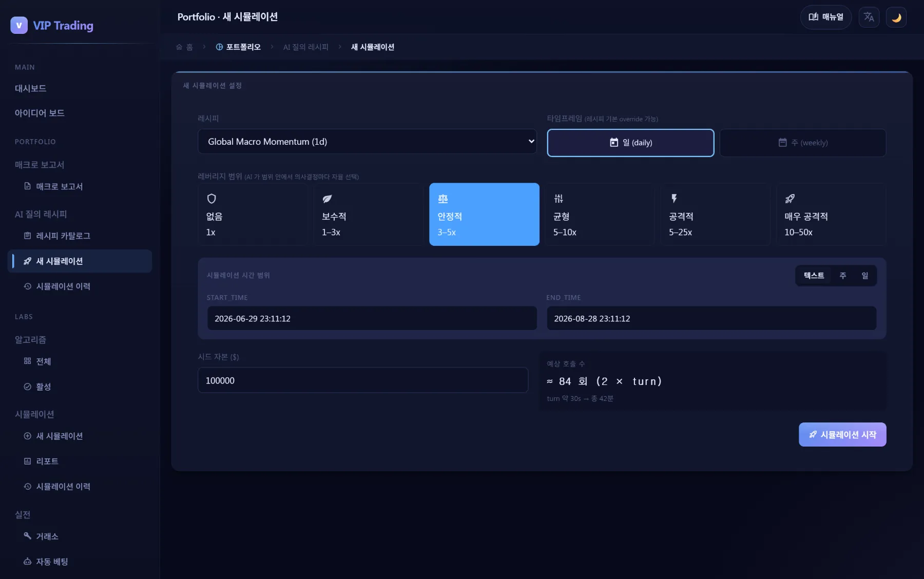Select the 없음 1x leverage option
Screen dimensions: 924x579
pyautogui.click(x=253, y=215)
